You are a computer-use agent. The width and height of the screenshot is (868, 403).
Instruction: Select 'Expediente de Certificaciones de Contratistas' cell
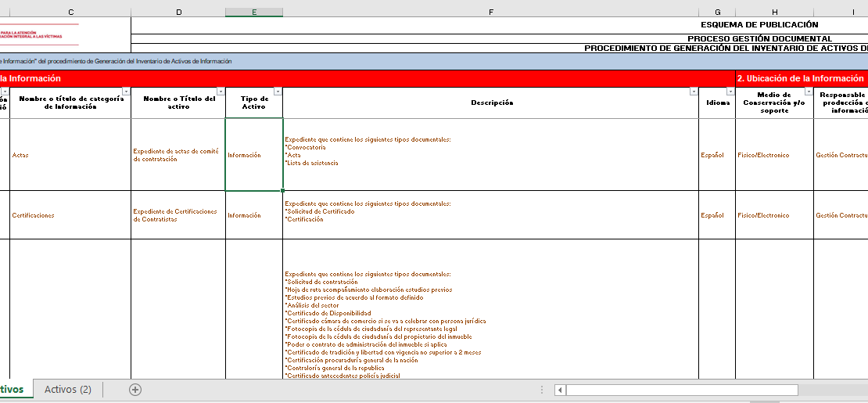tap(178, 215)
